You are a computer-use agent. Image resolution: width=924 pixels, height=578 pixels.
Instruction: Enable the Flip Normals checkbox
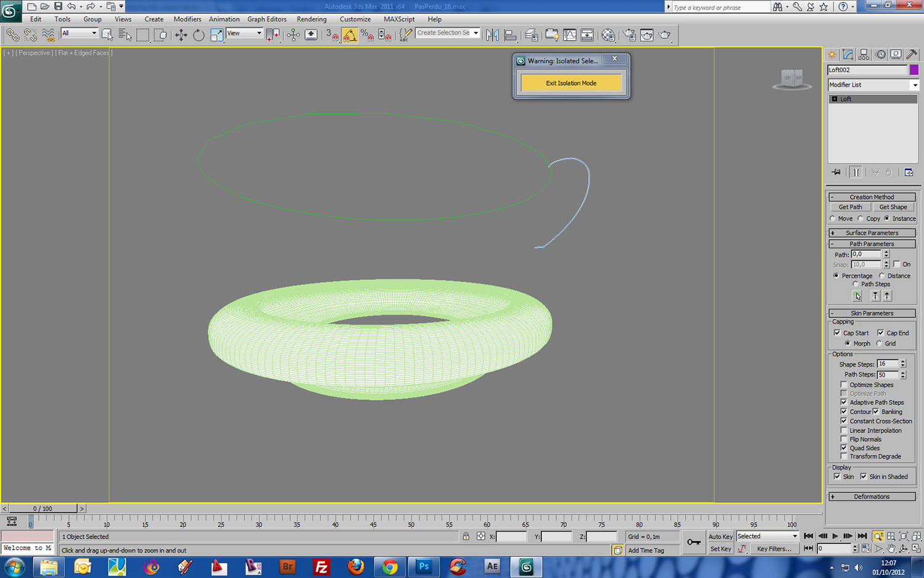[844, 439]
